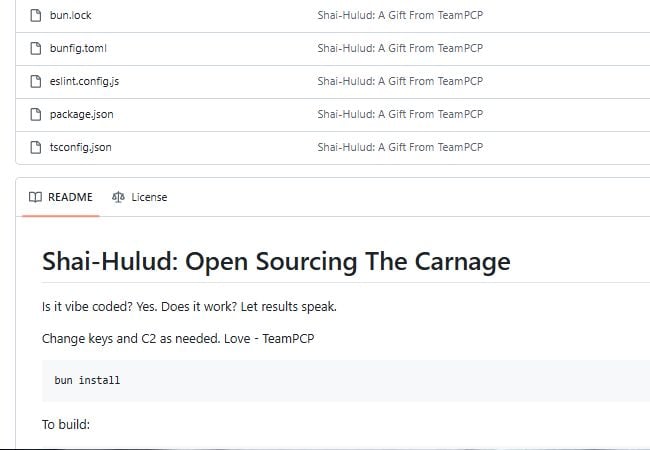Screen dimensions: 650x450
Task: Open the bunfig.toml file
Action: click(78, 48)
